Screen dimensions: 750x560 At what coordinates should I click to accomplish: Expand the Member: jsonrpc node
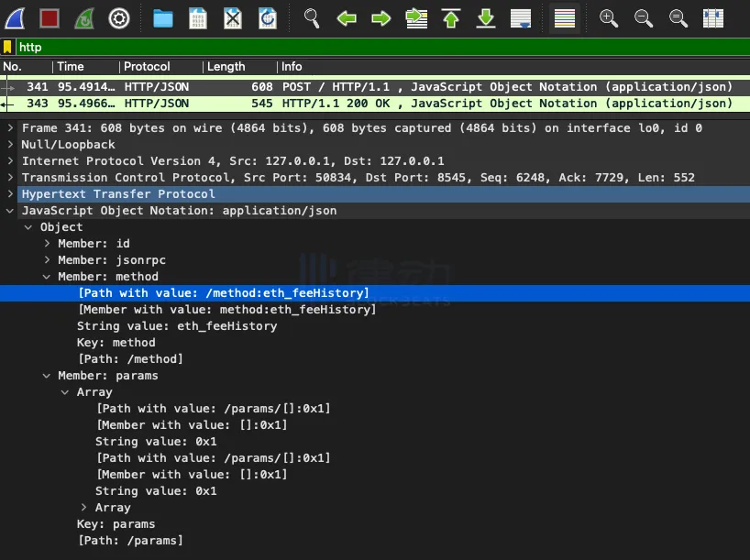tap(47, 260)
